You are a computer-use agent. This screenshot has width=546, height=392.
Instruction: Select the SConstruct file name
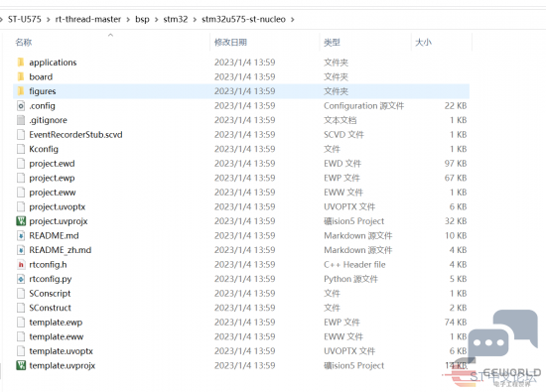tap(51, 308)
